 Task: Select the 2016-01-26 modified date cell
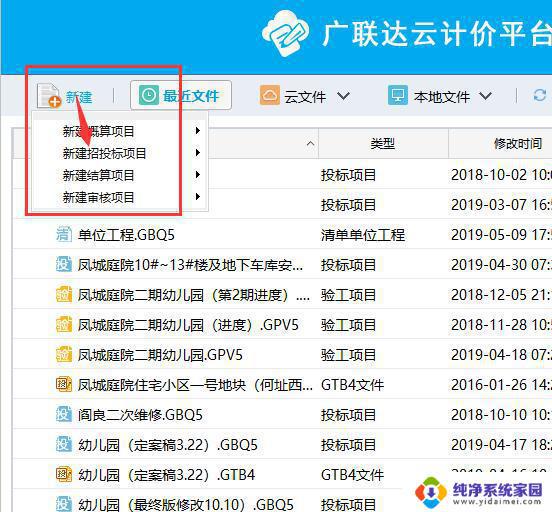(502, 385)
